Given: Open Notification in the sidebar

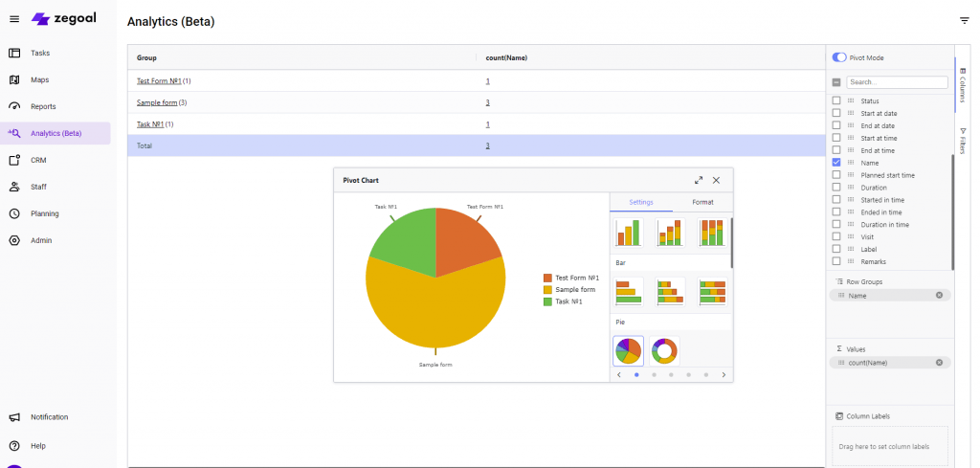Looking at the screenshot, I should [x=49, y=417].
